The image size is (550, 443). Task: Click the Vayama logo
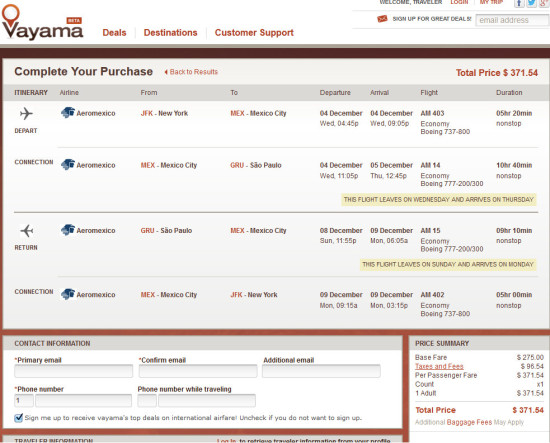pos(42,22)
